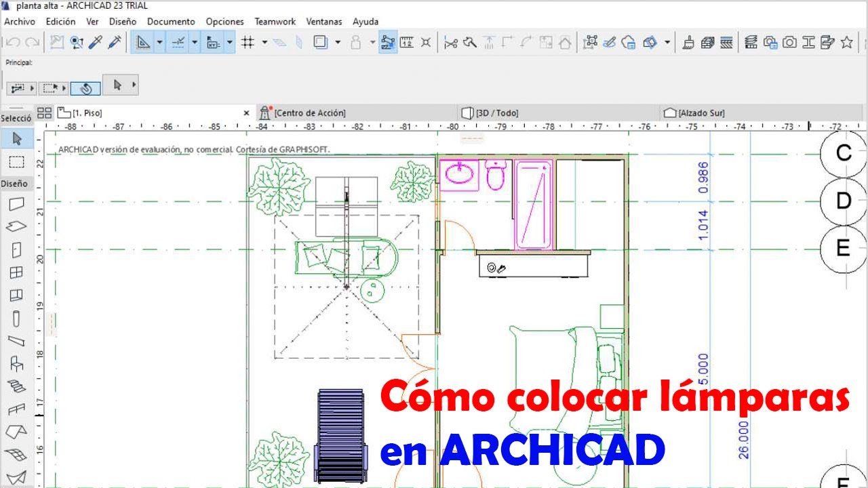The height and width of the screenshot is (488, 868).
Task: Open the Ver menu
Action: pos(92,22)
